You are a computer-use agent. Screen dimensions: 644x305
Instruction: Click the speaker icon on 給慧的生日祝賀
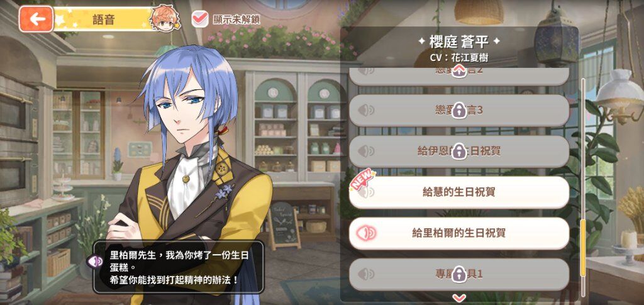[x=365, y=192]
